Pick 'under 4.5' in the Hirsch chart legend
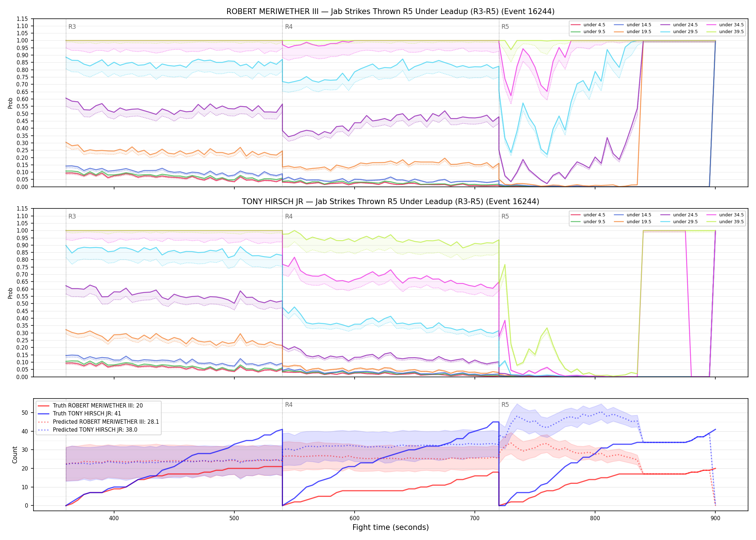 pyautogui.click(x=588, y=215)
